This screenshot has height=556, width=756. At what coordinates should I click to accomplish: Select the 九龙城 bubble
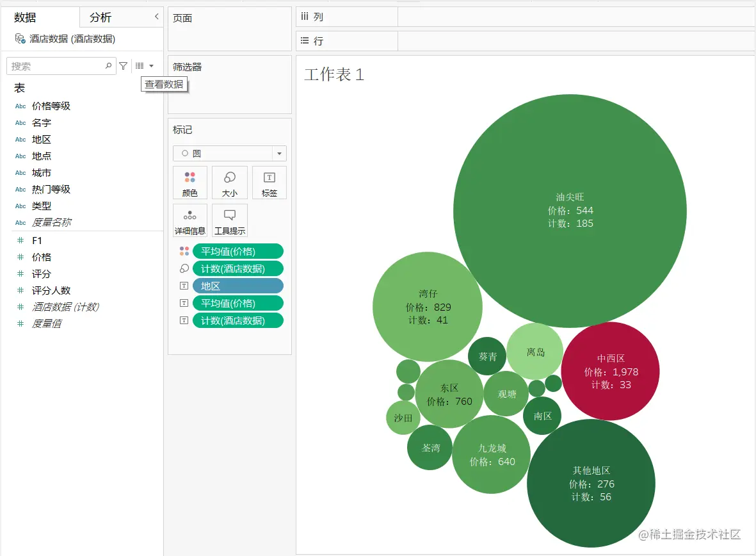coord(491,454)
